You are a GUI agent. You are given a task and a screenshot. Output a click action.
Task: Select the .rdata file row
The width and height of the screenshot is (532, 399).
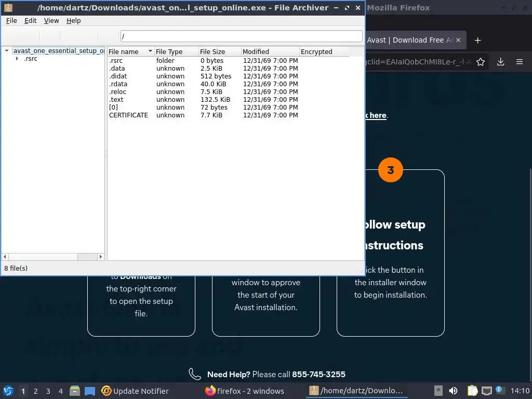pos(228,84)
